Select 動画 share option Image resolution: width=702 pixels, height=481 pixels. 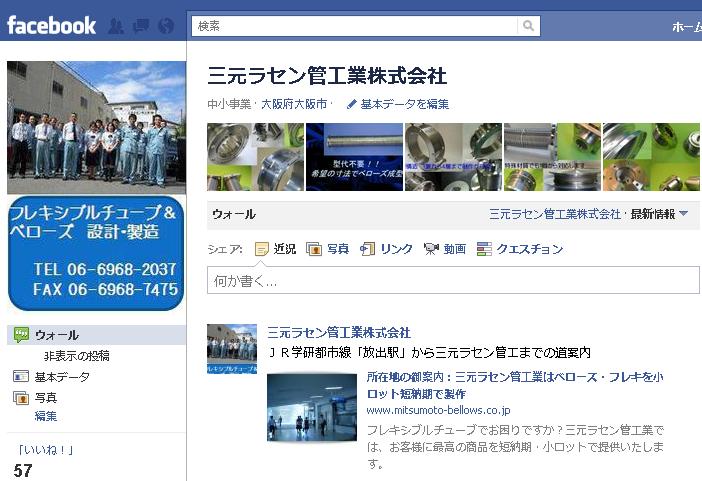click(x=455, y=249)
